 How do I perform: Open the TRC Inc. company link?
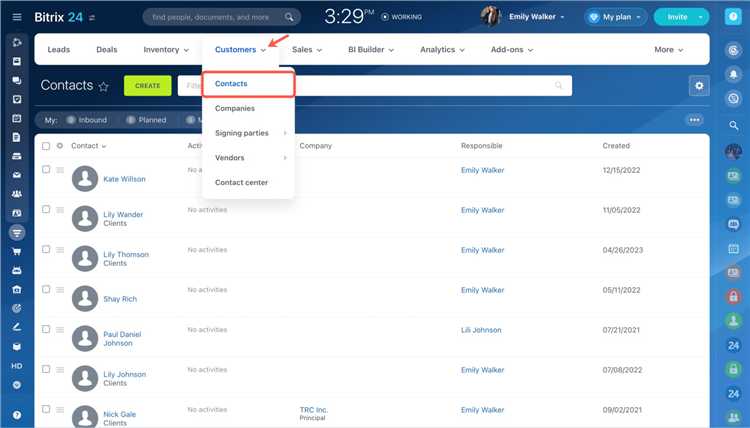pos(314,410)
